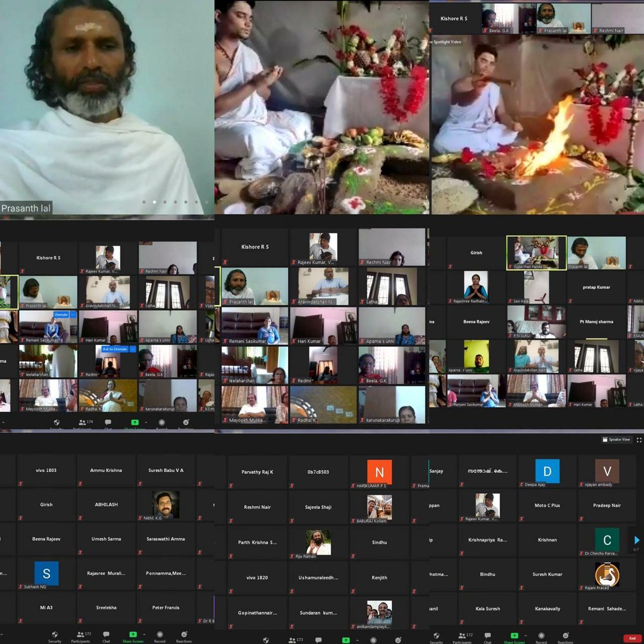The width and height of the screenshot is (644, 644).
Task: Open Security in the window listing vivo 1803
Action: [55, 636]
